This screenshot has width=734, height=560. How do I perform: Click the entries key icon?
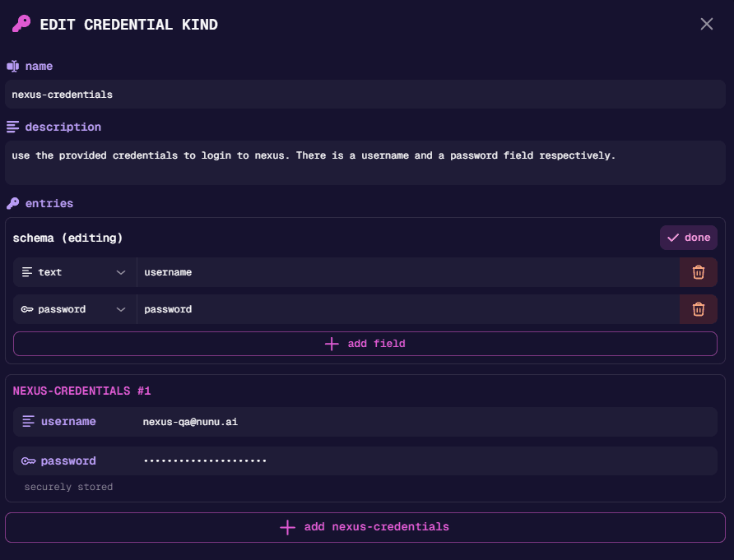(13, 203)
